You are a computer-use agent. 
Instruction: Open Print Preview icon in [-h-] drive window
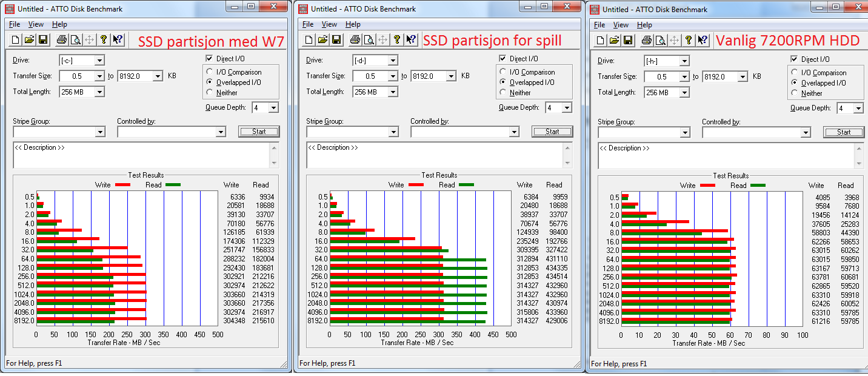660,41
